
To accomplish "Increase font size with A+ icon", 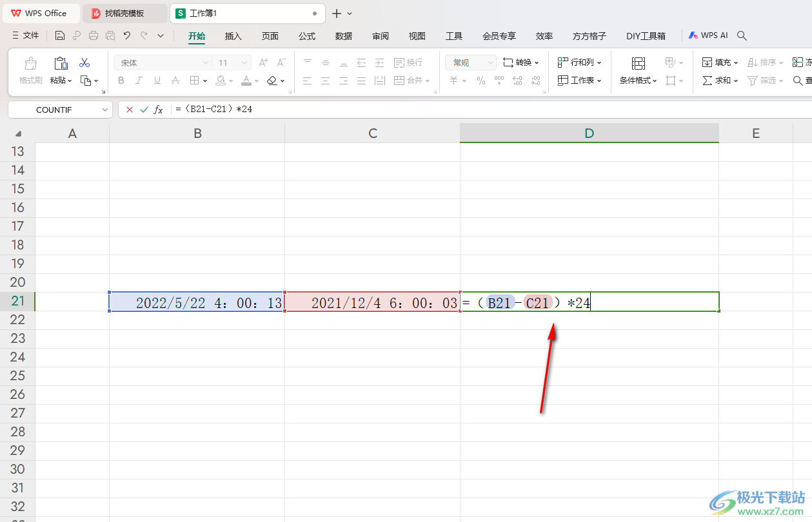I will (263, 63).
